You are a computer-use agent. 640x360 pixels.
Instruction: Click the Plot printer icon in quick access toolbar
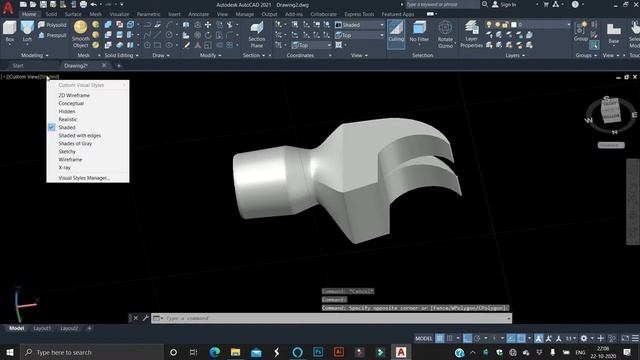pyautogui.click(x=83, y=4)
